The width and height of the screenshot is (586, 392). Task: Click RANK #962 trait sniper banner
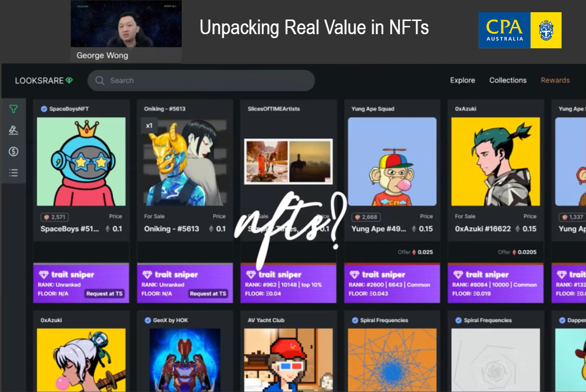pos(288,284)
